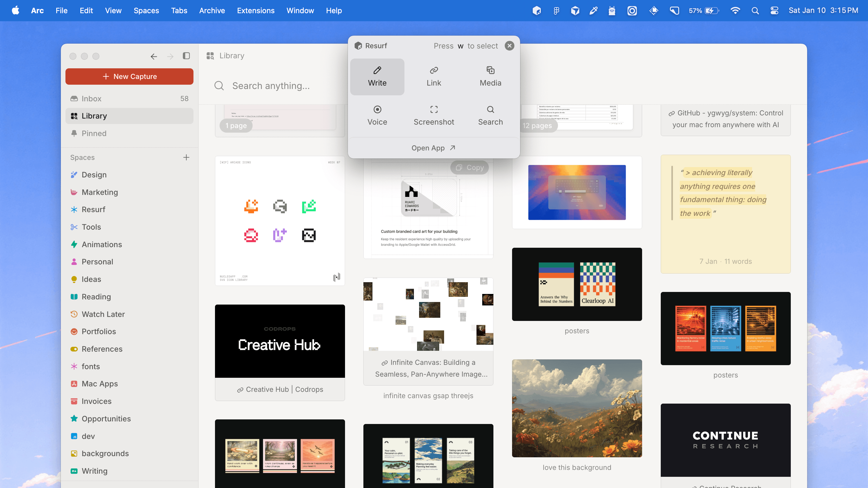This screenshot has width=868, height=488.
Task: Click the back navigation arrow
Action: [154, 56]
